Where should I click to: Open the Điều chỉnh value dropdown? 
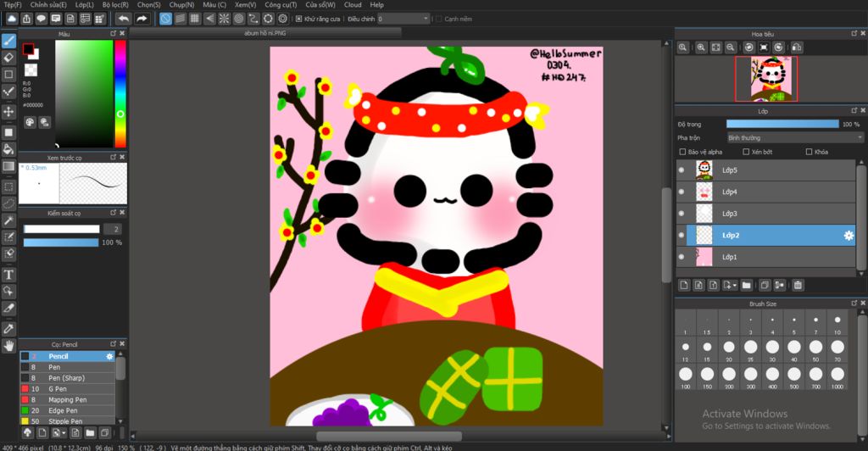pyautogui.click(x=403, y=19)
